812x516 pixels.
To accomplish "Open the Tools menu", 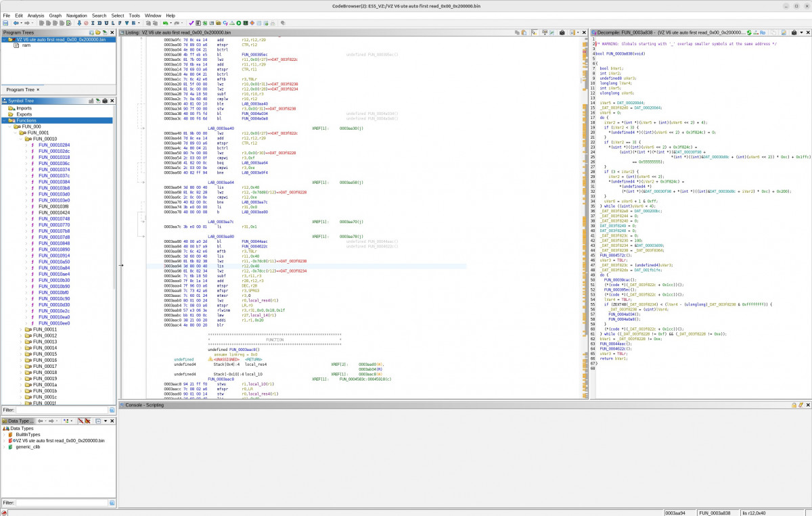I will pyautogui.click(x=135, y=15).
